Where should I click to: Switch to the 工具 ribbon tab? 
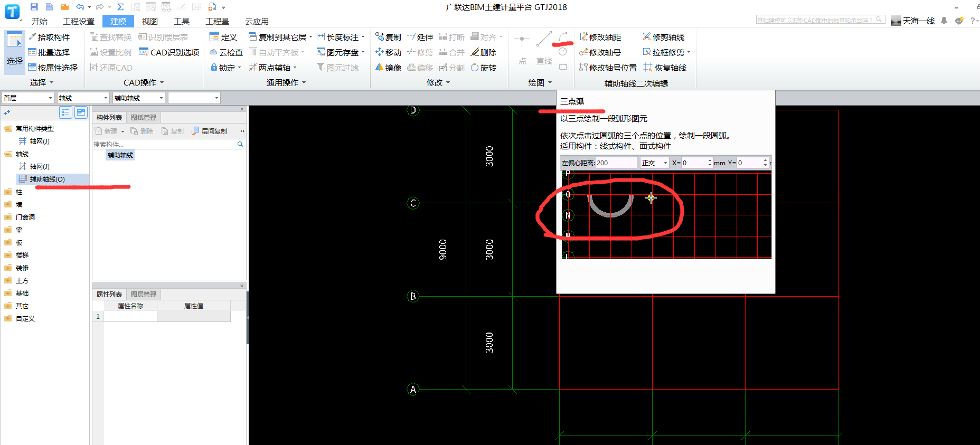point(182,21)
